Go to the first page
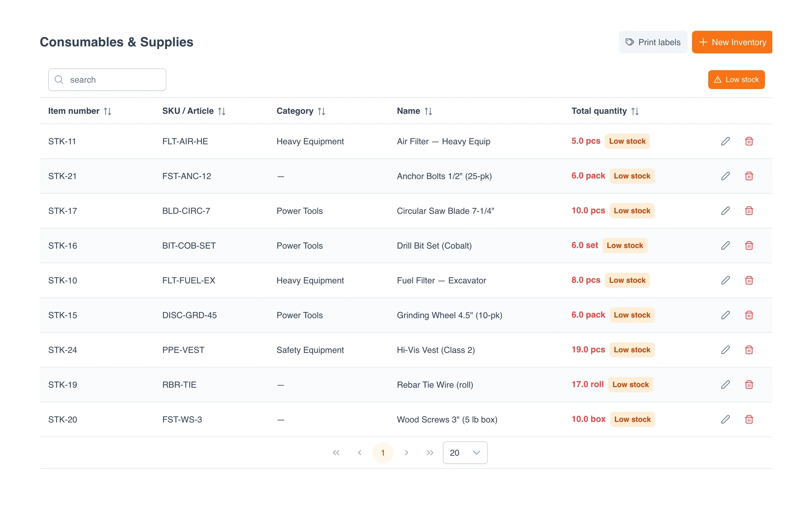The image size is (812, 510). pyautogui.click(x=336, y=452)
